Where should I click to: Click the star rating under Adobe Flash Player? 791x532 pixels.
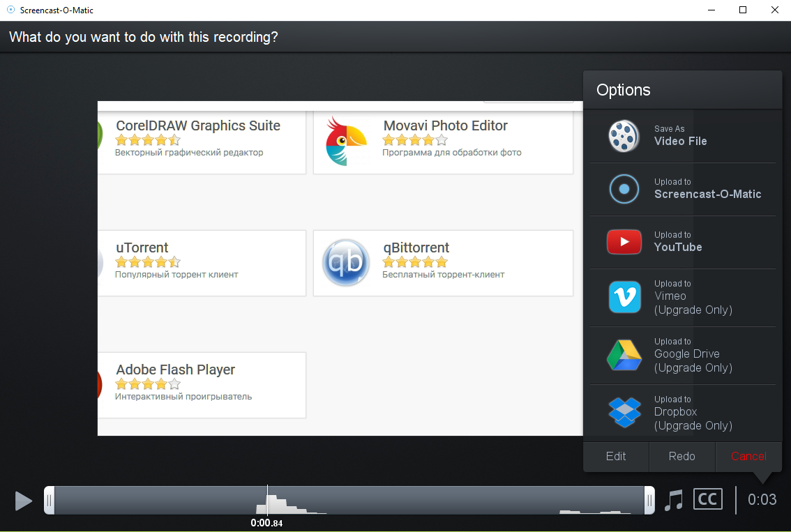coord(148,383)
